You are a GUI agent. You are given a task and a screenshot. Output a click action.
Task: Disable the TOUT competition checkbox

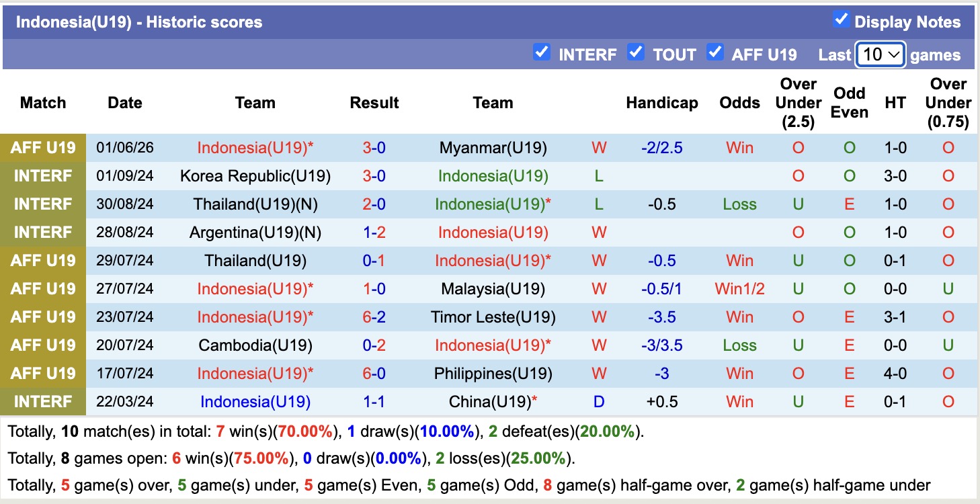(635, 52)
